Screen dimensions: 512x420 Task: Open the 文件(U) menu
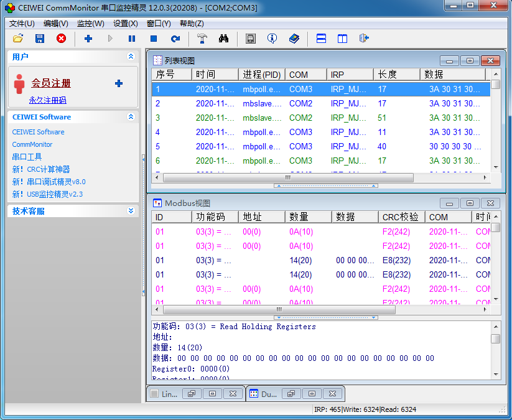(x=22, y=24)
